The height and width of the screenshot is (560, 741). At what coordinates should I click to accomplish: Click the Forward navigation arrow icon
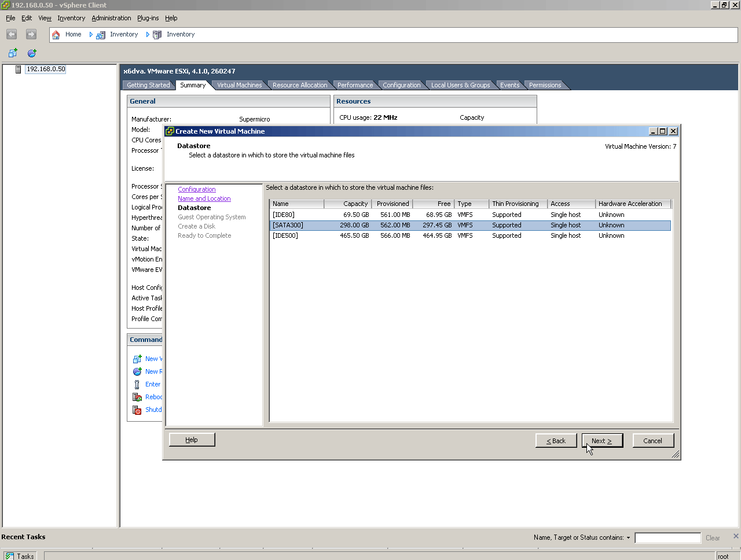pos(31,35)
